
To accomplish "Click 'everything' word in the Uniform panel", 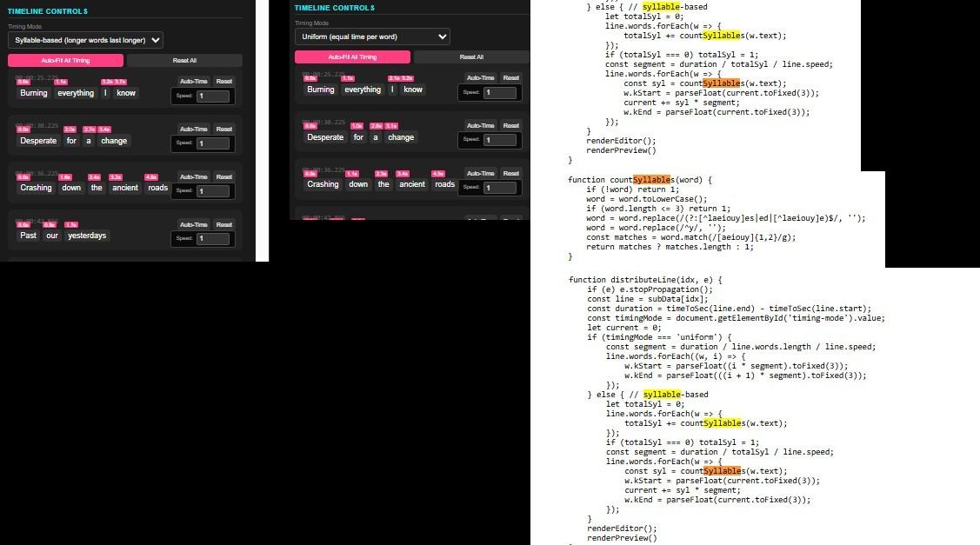I will click(363, 90).
